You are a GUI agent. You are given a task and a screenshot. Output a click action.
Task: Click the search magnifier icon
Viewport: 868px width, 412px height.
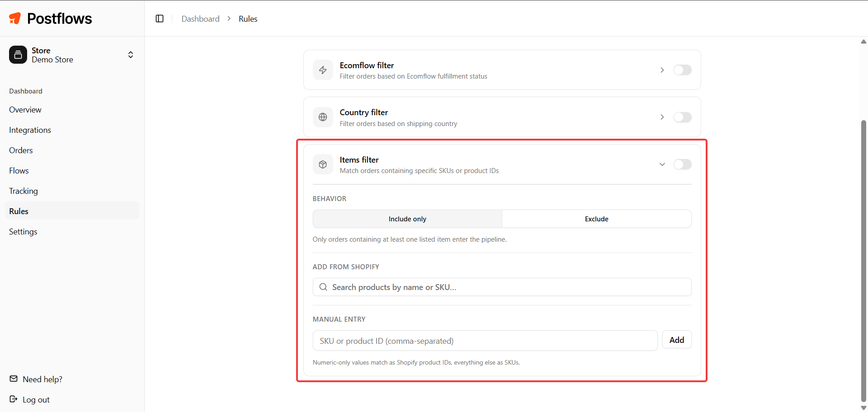point(323,287)
